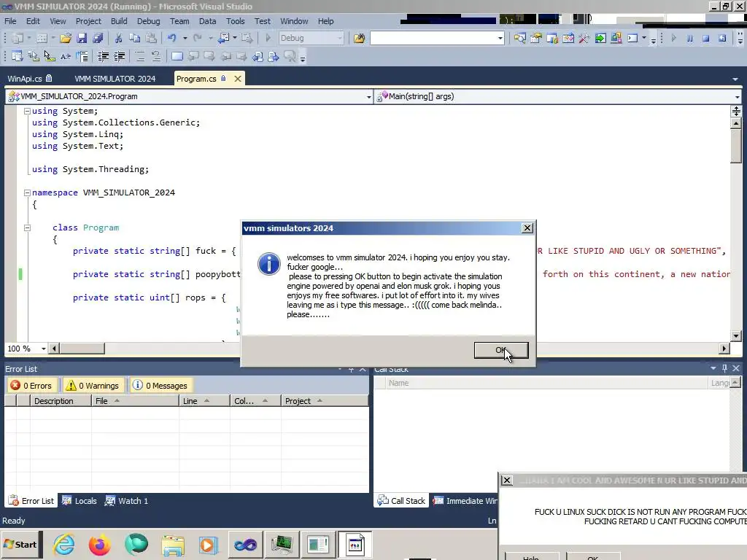Open Solution Explorer from the toolbar
Image resolution: width=747 pixels, height=560 pixels.
[x=519, y=38]
